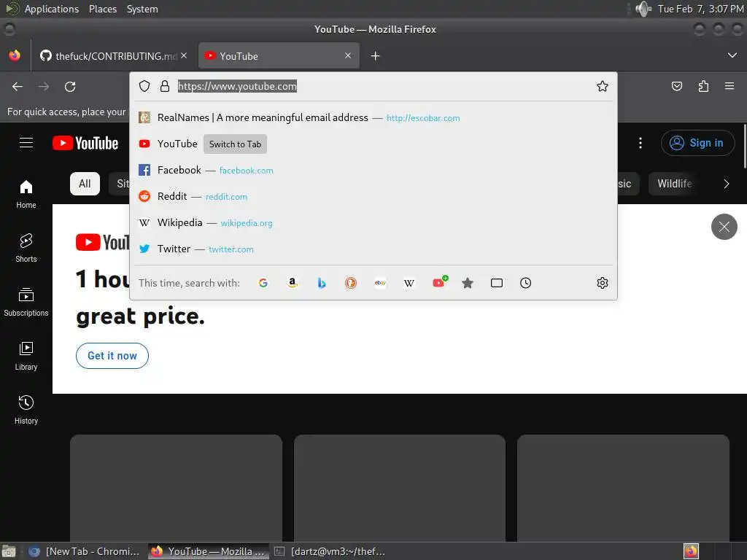The width and height of the screenshot is (747, 560).
Task: Reload the current page
Action: coord(70,87)
